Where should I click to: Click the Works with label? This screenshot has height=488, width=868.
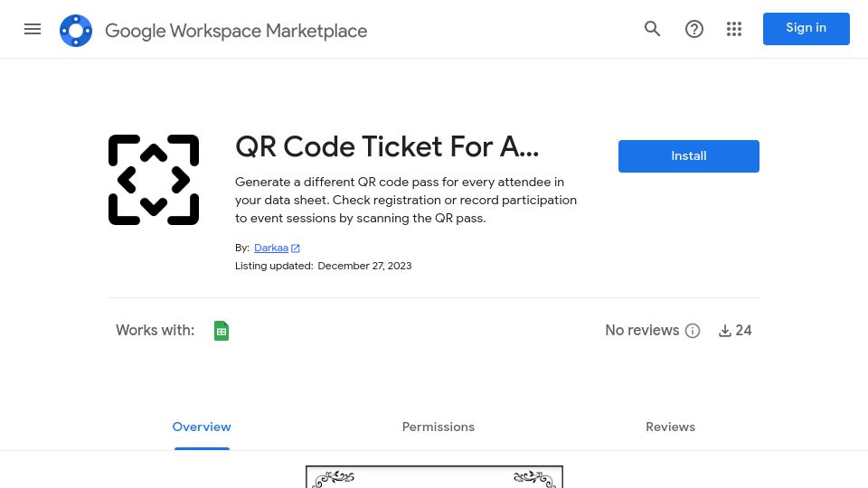[x=155, y=331]
